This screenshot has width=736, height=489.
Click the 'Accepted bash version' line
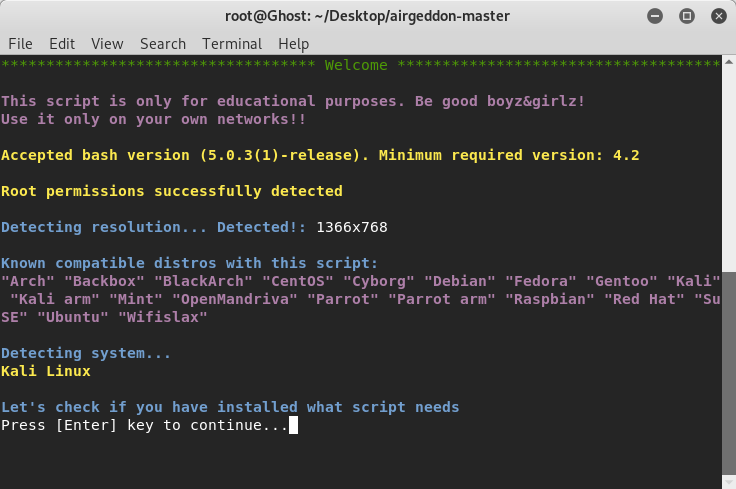[x=320, y=155]
